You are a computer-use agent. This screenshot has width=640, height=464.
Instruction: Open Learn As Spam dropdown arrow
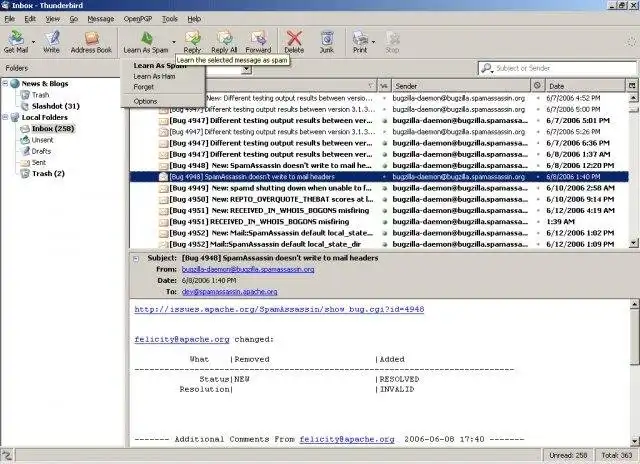click(x=173, y=42)
